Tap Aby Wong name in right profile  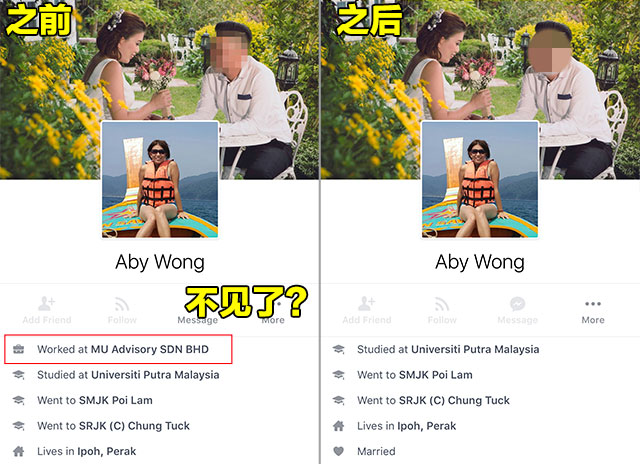[480, 262]
